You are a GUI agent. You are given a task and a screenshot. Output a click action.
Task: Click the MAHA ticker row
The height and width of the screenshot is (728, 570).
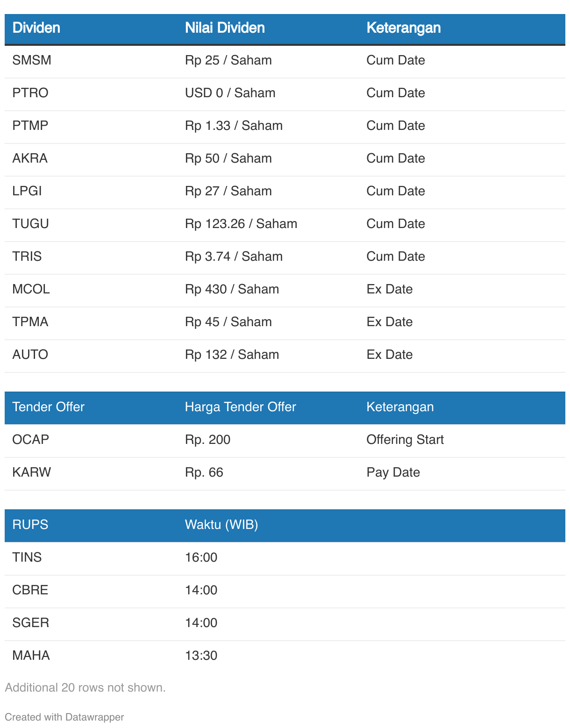click(x=285, y=656)
